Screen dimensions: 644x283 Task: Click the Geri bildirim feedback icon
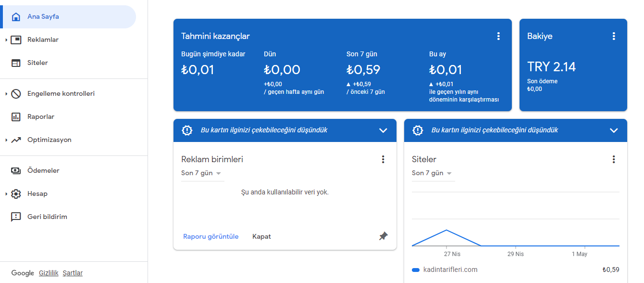coord(16,217)
